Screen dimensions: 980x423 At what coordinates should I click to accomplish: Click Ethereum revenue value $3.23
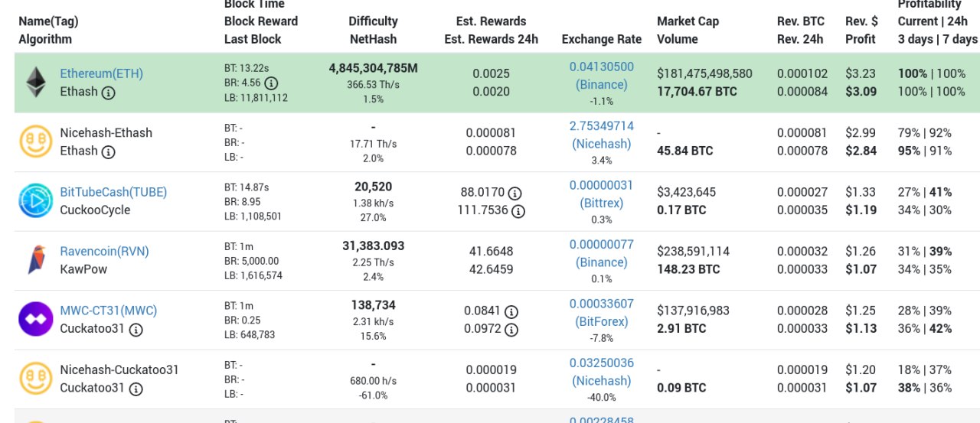coord(861,73)
